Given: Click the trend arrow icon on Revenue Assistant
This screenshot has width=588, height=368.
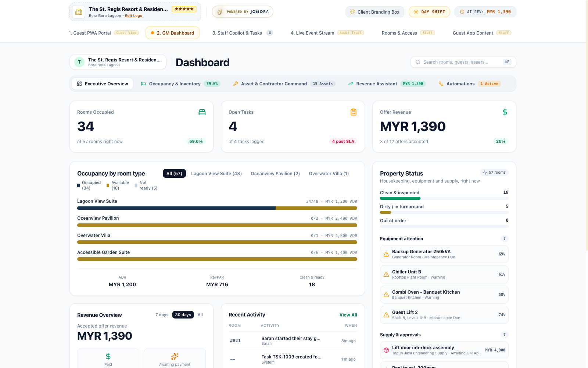Looking at the screenshot, I should (351, 84).
